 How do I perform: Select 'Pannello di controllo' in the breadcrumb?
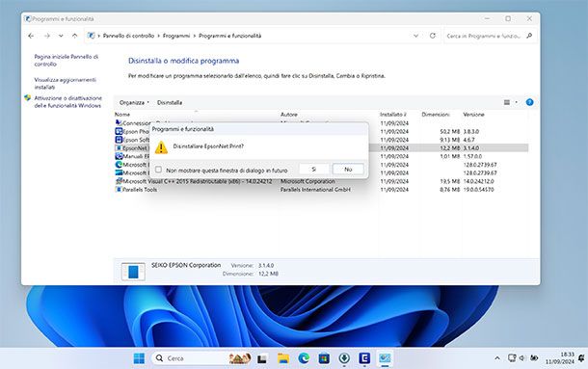coord(128,36)
